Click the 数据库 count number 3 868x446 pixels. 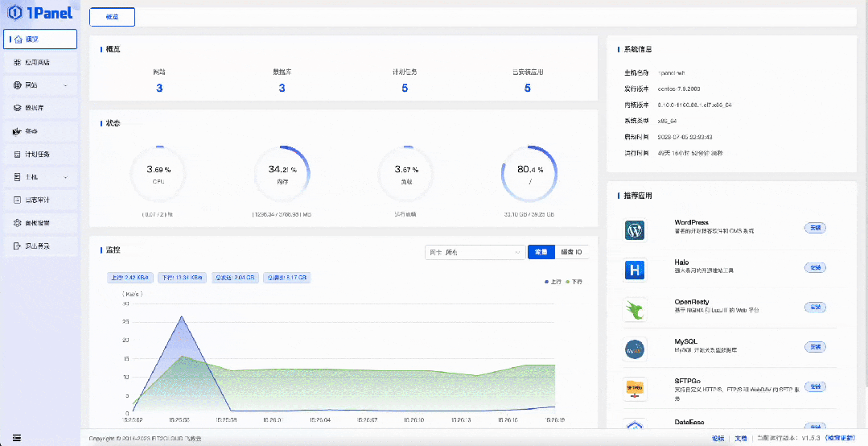pos(282,88)
